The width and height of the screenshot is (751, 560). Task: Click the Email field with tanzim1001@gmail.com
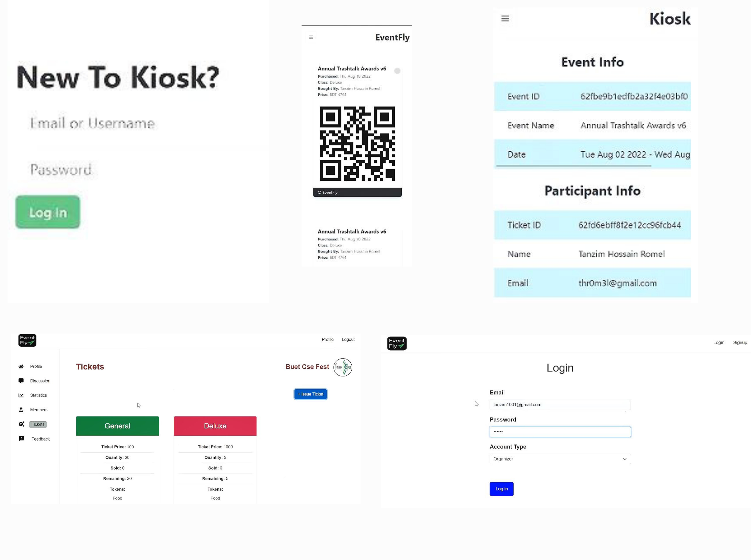[x=560, y=405]
